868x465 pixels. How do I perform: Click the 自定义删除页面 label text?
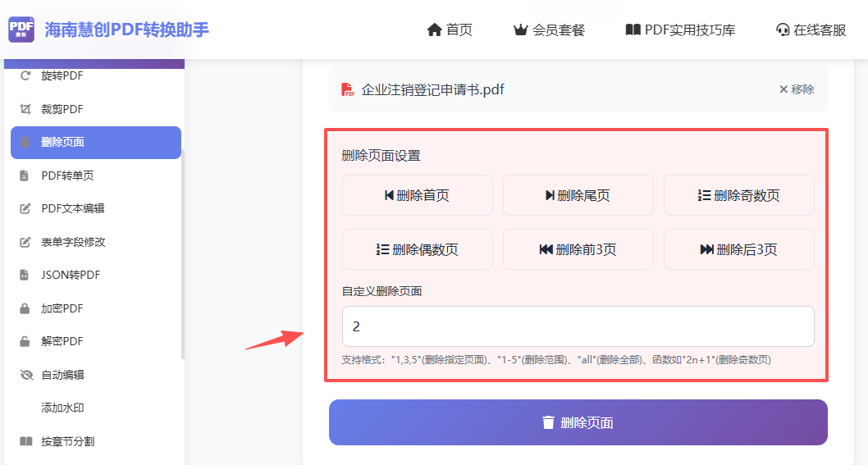tap(382, 291)
